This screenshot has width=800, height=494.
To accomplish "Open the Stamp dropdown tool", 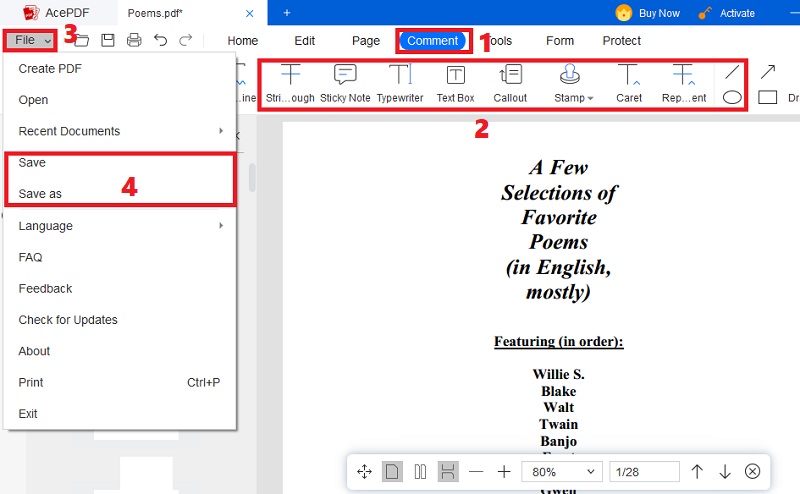I will point(573,83).
